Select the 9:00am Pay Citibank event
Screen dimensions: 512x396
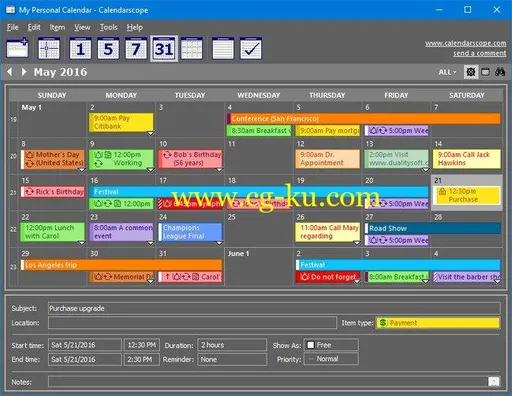pos(121,122)
